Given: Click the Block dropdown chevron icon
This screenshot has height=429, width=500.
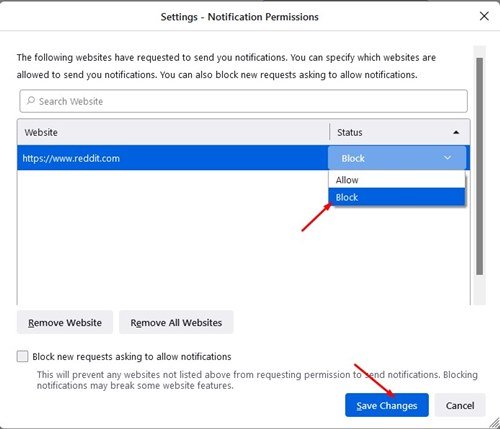Looking at the screenshot, I should pos(447,158).
